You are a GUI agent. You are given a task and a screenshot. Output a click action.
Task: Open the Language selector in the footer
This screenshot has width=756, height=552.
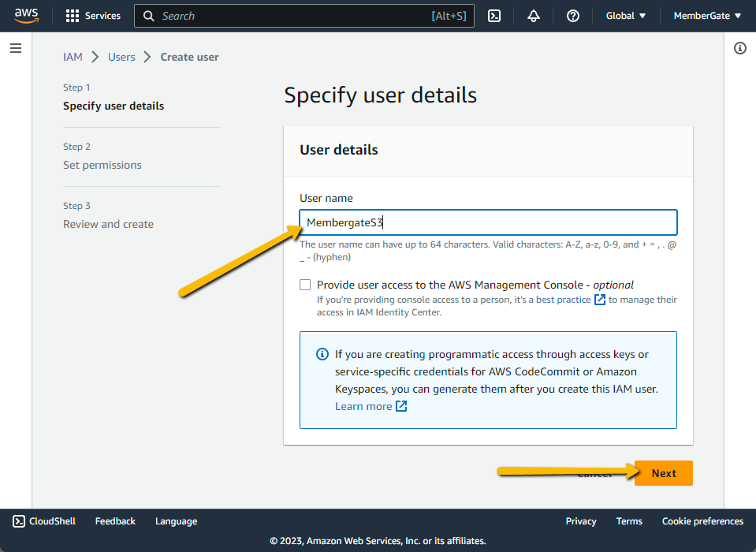[x=176, y=521]
